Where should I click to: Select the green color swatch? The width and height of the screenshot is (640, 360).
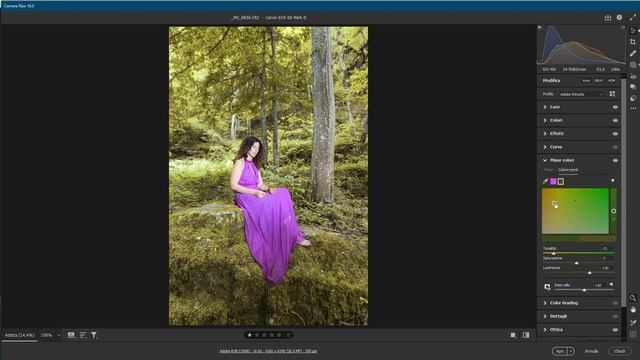tap(561, 181)
